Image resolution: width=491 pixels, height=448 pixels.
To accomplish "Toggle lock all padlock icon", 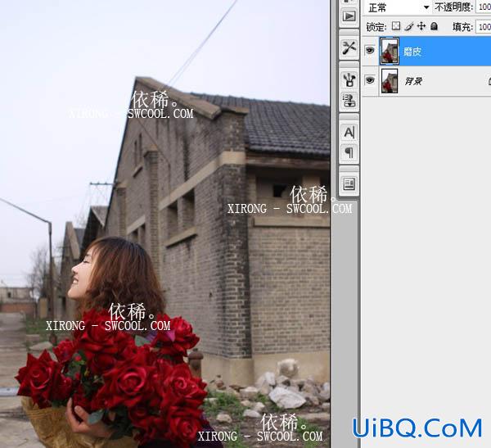I will coord(434,26).
